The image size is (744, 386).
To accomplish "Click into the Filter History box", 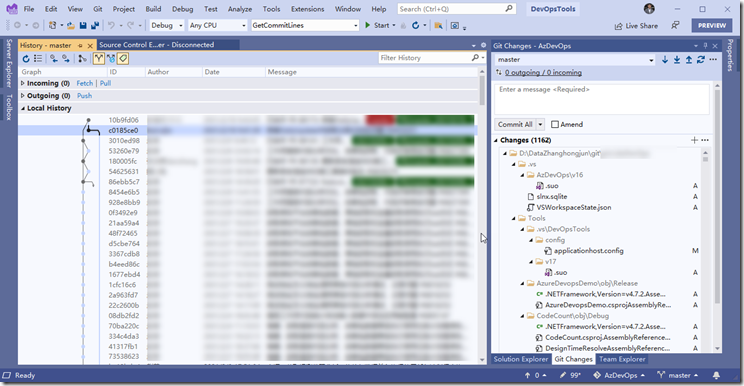I will coord(424,57).
